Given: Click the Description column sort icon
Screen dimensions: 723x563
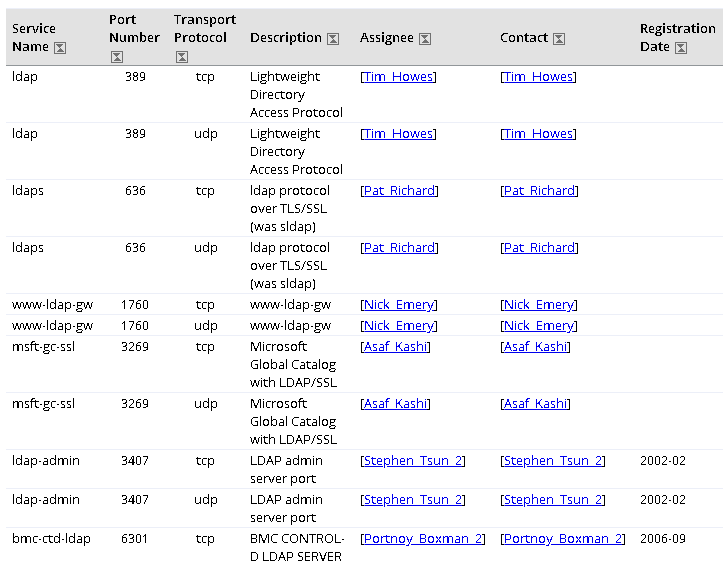Looking at the screenshot, I should point(333,39).
